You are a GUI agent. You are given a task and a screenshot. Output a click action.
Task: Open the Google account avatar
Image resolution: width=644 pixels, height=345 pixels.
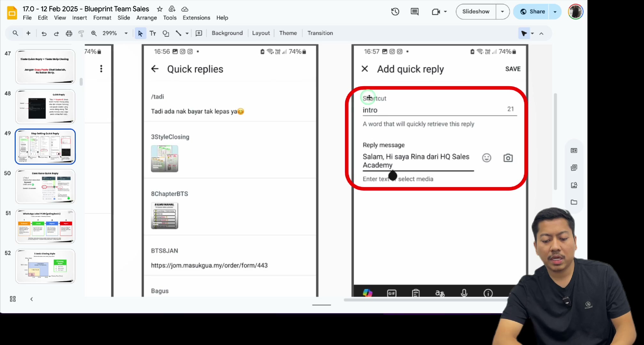576,11
